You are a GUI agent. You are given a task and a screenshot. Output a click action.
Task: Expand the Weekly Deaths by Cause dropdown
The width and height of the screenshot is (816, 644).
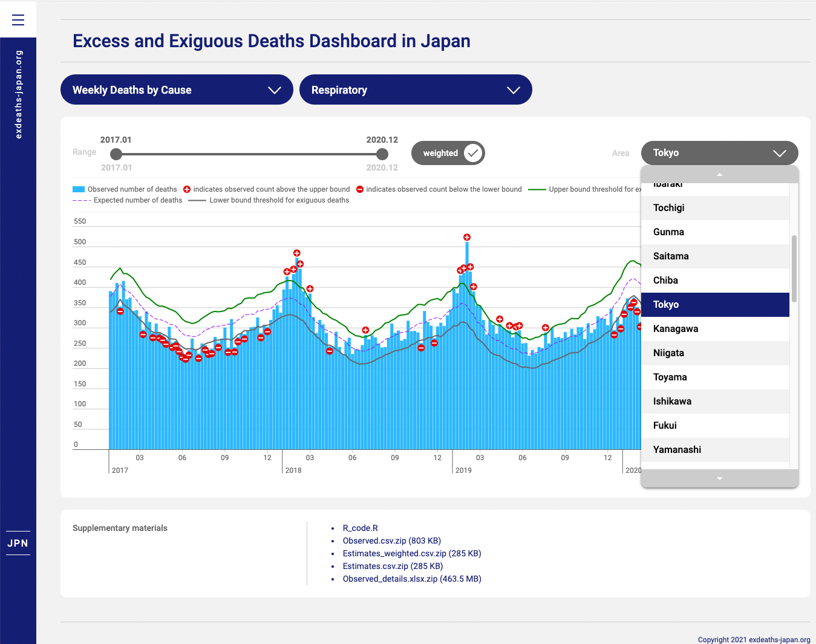click(177, 89)
